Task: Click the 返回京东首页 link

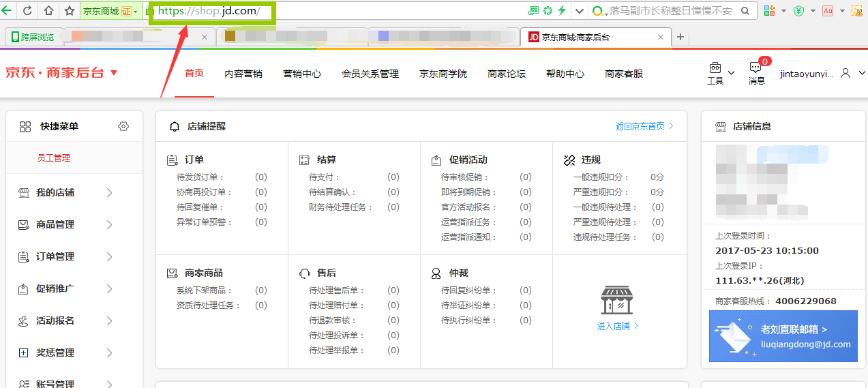Action: click(x=644, y=126)
